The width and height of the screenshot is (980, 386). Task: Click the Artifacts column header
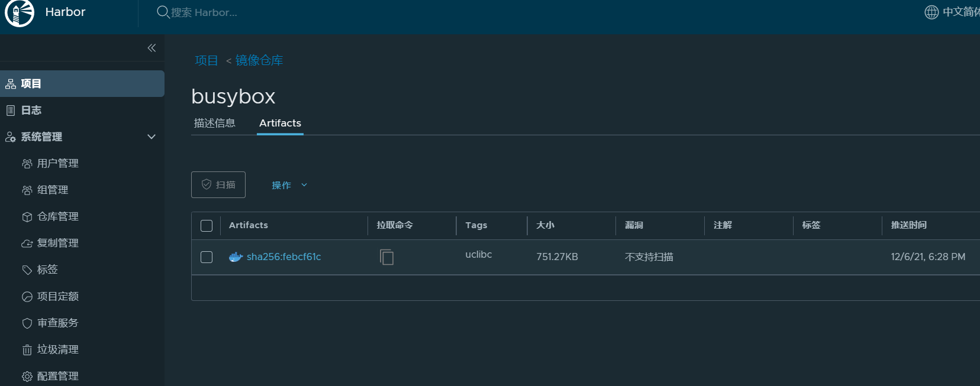click(249, 225)
